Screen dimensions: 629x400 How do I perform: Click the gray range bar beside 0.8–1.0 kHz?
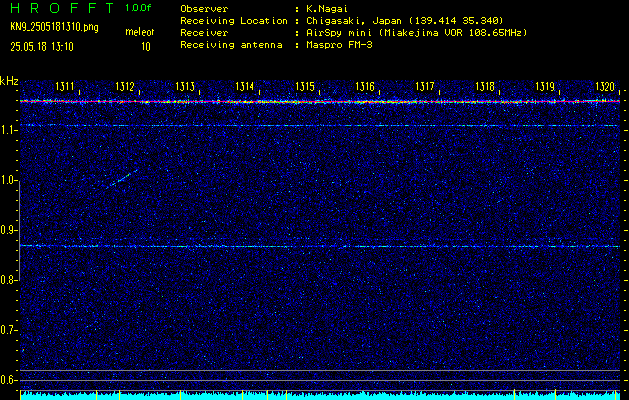tap(19, 230)
